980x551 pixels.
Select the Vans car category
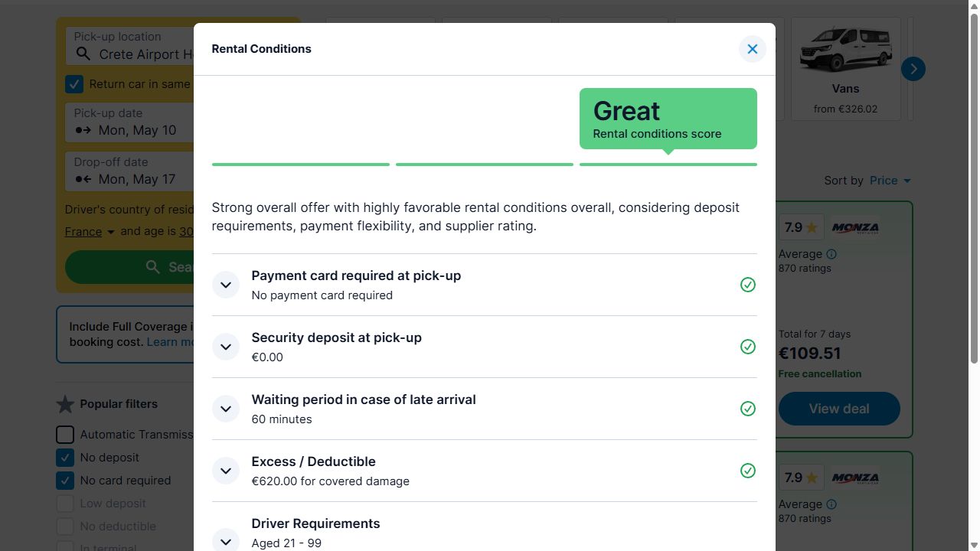[x=845, y=69]
